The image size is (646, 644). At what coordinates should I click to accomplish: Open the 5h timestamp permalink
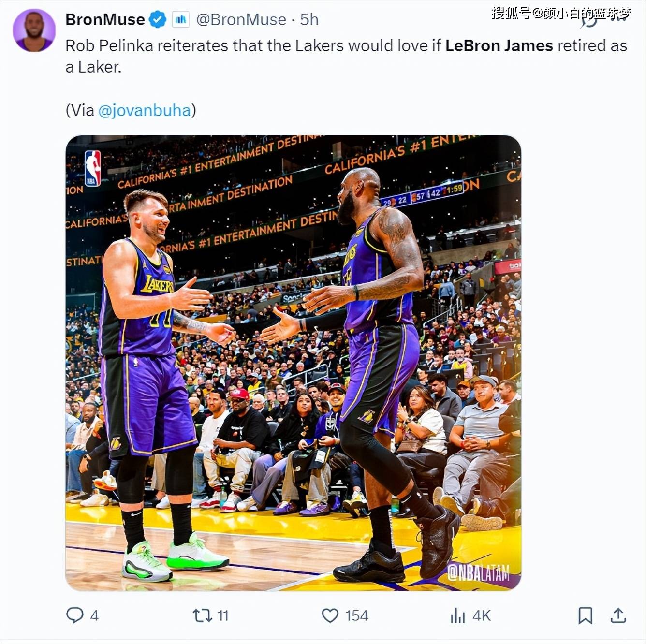click(x=309, y=19)
